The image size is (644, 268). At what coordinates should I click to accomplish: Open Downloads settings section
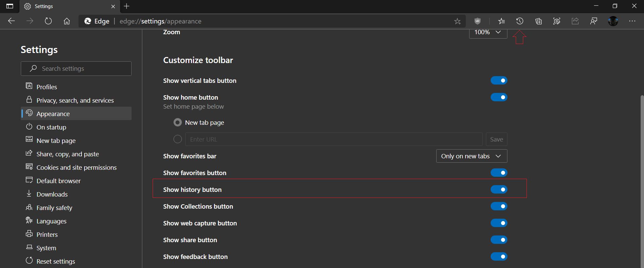76,194
